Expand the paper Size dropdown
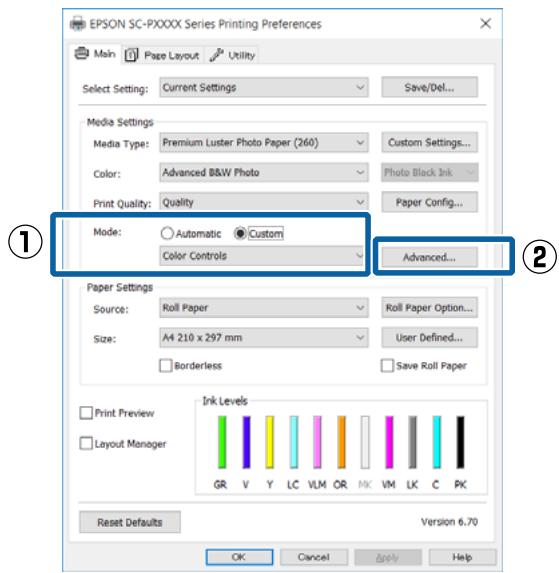Viewport: 559px width, 573px height. [264, 338]
